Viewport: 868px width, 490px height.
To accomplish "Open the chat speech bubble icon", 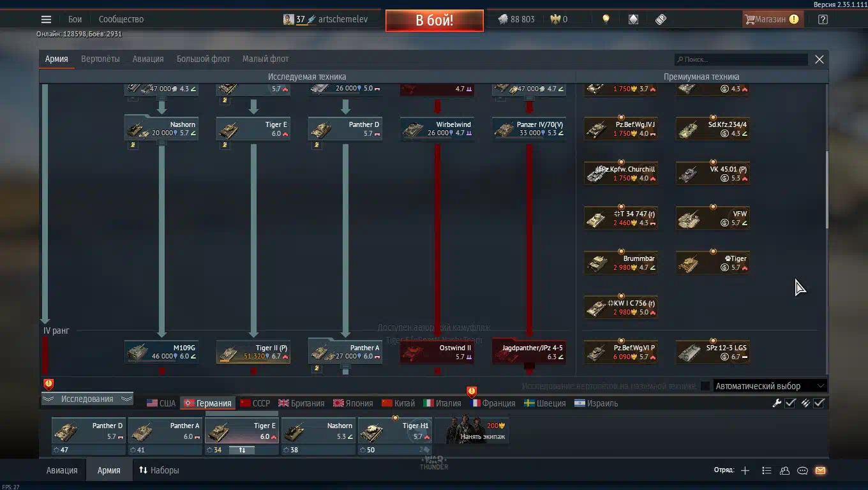I will click(802, 471).
